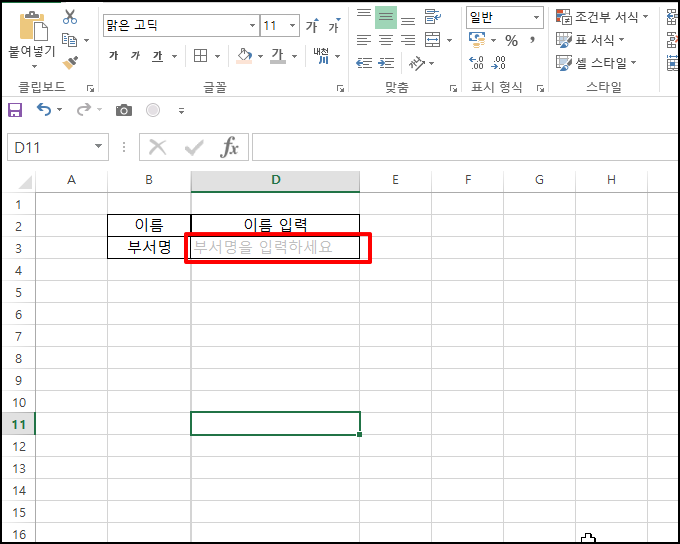Apply fill color bucket
680x544 pixels.
(x=244, y=56)
